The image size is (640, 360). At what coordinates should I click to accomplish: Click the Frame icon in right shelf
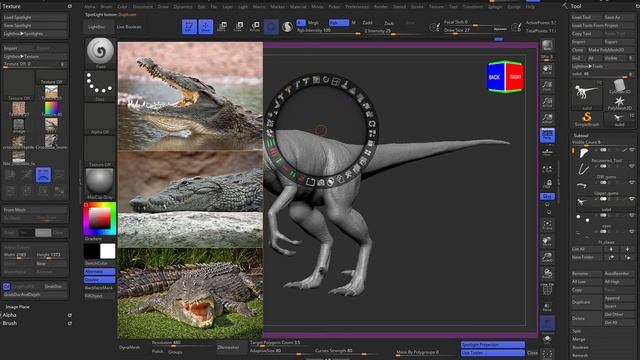[x=547, y=225]
